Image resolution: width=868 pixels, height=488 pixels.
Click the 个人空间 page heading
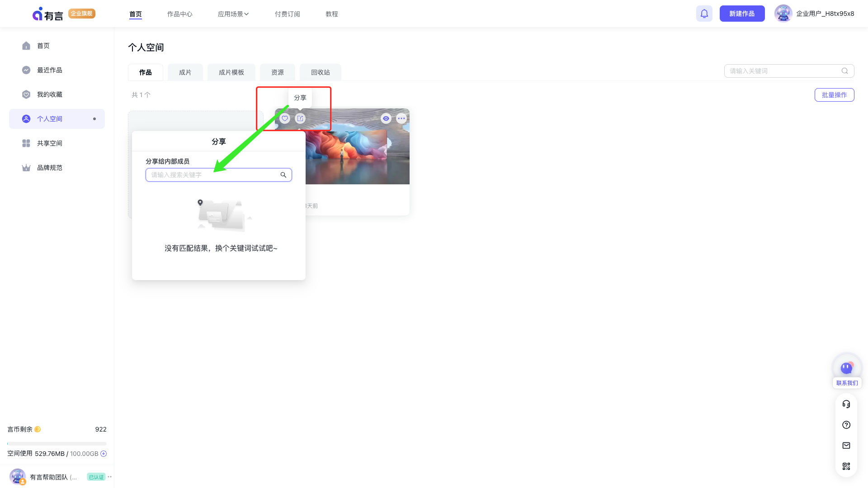146,47
